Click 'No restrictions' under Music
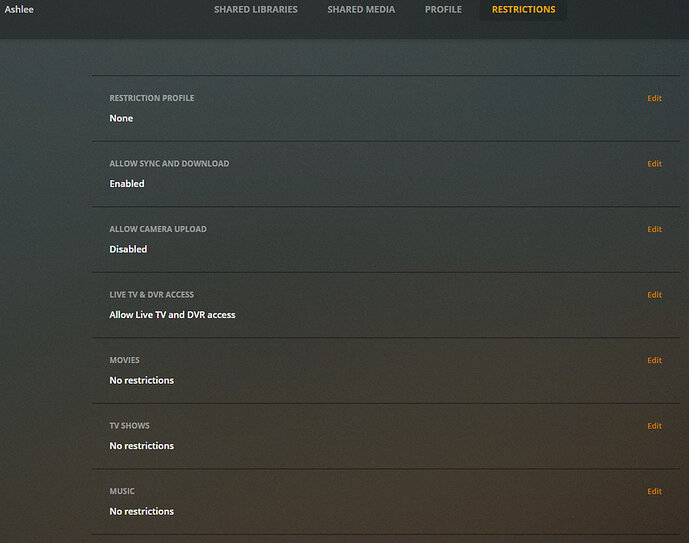The height and width of the screenshot is (543, 689). point(141,511)
